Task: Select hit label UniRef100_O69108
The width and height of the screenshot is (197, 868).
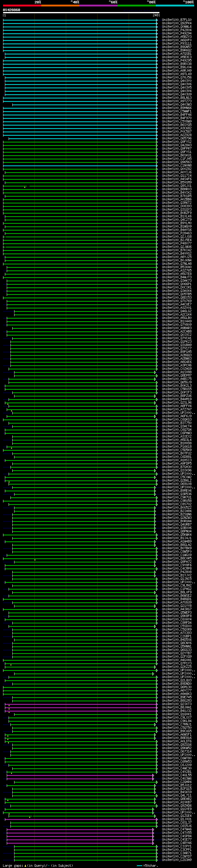Action: pyautogui.click(x=177, y=484)
